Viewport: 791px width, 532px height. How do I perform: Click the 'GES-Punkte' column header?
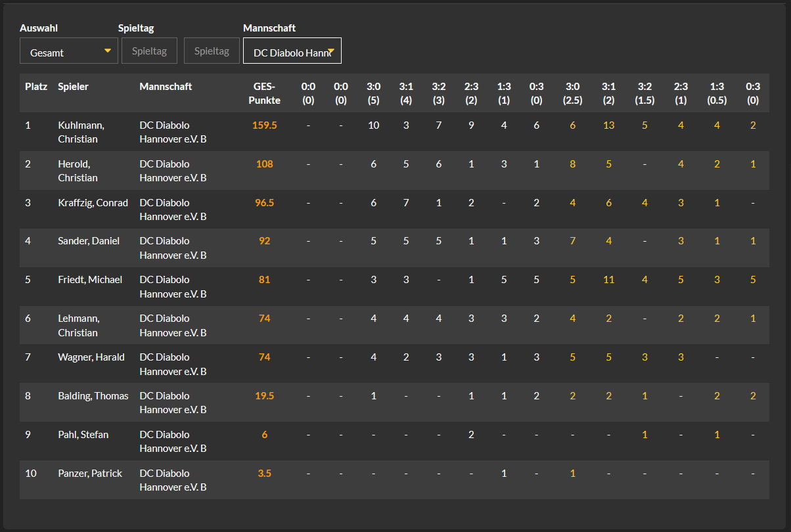pos(265,93)
